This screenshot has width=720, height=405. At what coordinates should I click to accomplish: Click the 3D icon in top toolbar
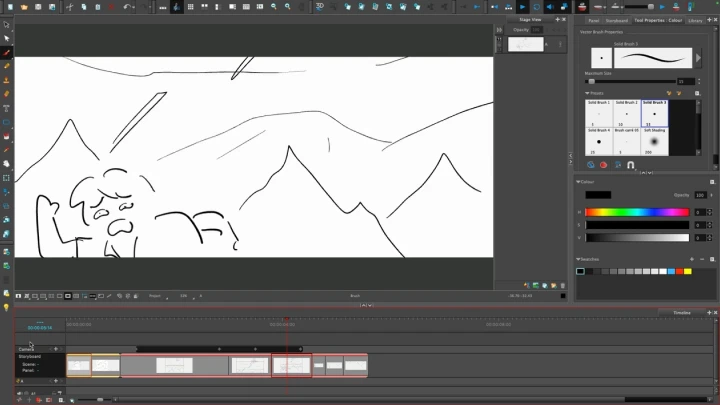click(x=320, y=6)
